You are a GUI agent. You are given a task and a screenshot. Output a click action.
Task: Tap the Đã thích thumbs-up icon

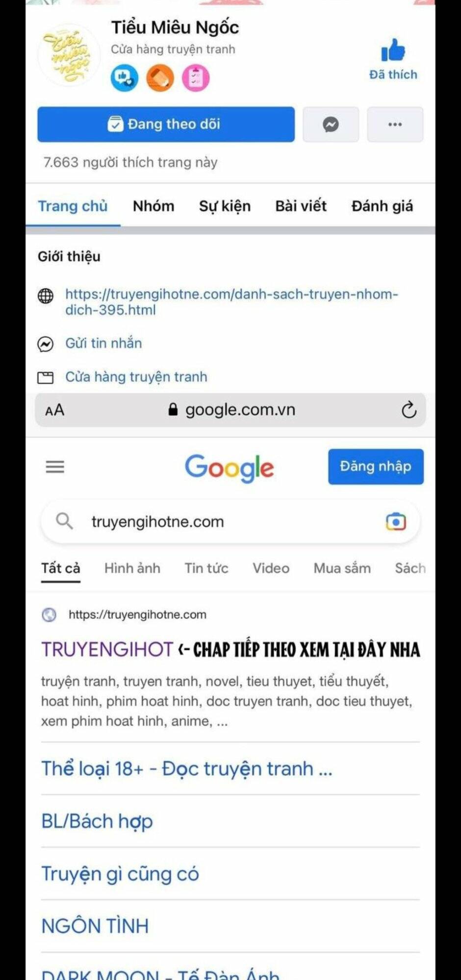click(393, 49)
